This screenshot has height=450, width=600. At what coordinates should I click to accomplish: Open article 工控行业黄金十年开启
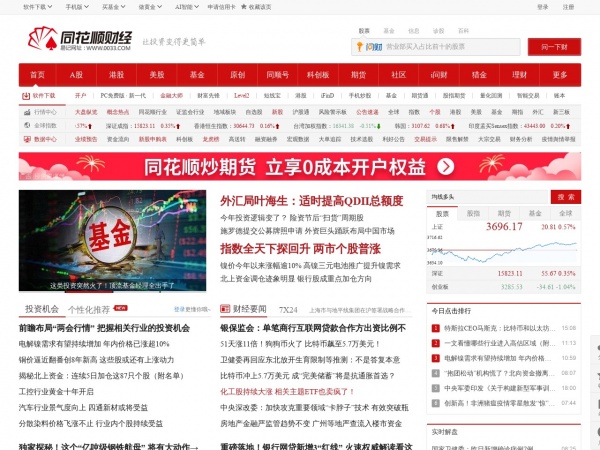[56, 391]
